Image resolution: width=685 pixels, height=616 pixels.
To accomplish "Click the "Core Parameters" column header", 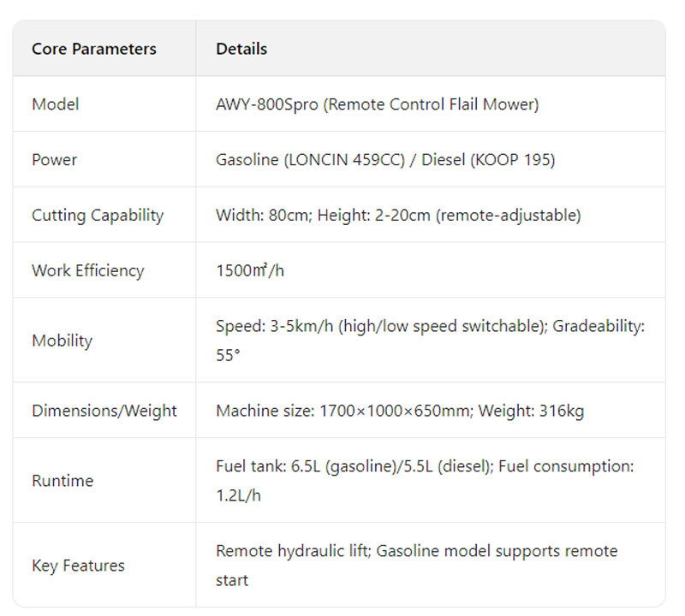I will (x=94, y=49).
